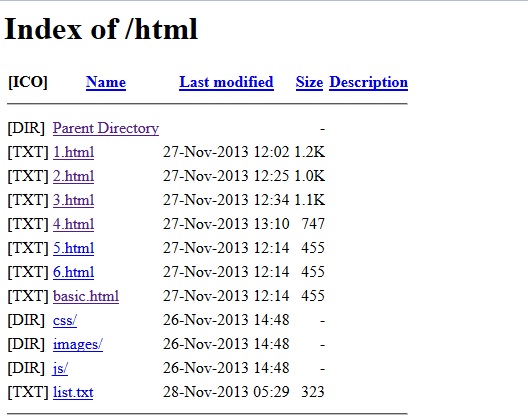Select the date 27-Nov-2013 13:10
The width and height of the screenshot is (528, 417).
tap(226, 224)
